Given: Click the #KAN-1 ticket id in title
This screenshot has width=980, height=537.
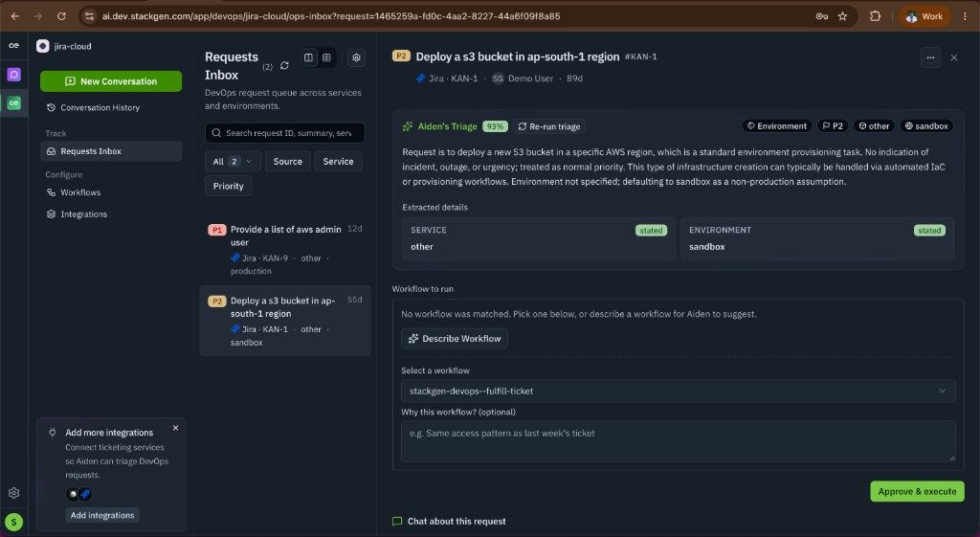Looking at the screenshot, I should tap(640, 56).
